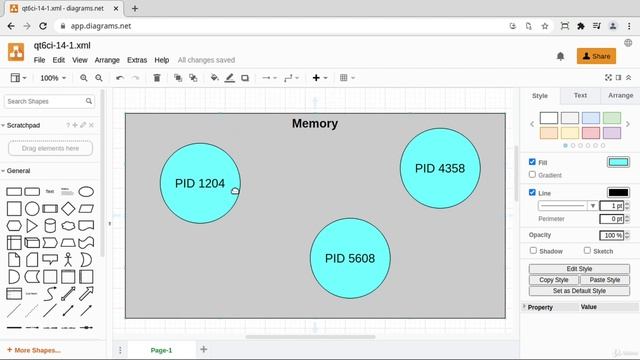Delete selection with trash icon
Screen dimensions: 640x360
coord(157,78)
